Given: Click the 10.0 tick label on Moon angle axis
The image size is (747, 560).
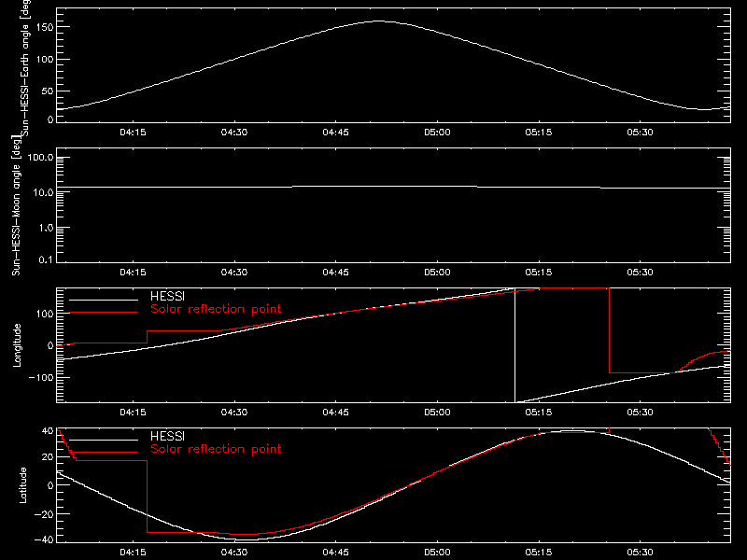Looking at the screenshot, I should [x=43, y=193].
